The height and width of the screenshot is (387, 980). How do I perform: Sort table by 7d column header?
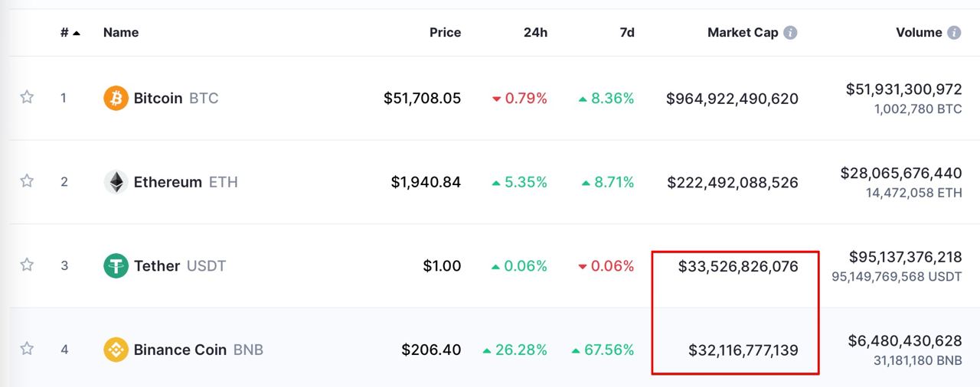pyautogui.click(x=626, y=33)
